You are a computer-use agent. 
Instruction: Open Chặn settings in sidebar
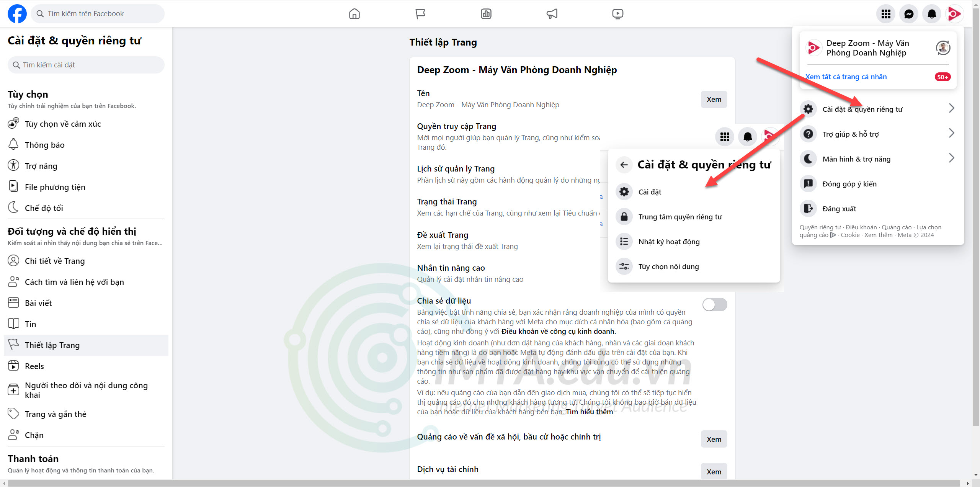coord(86,435)
